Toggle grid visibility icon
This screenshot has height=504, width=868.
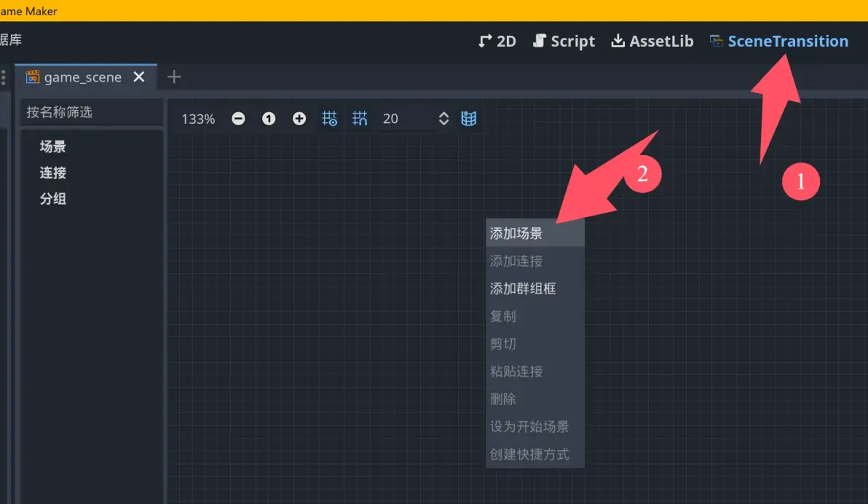point(329,119)
